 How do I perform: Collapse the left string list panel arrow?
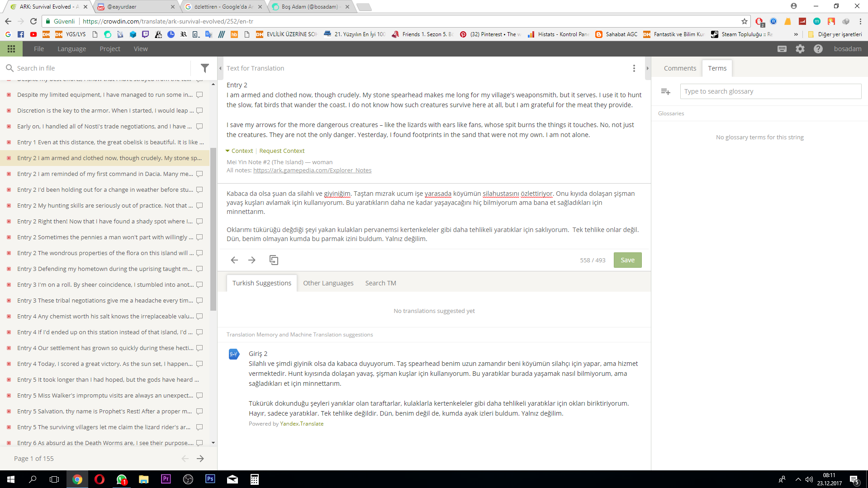click(220, 68)
